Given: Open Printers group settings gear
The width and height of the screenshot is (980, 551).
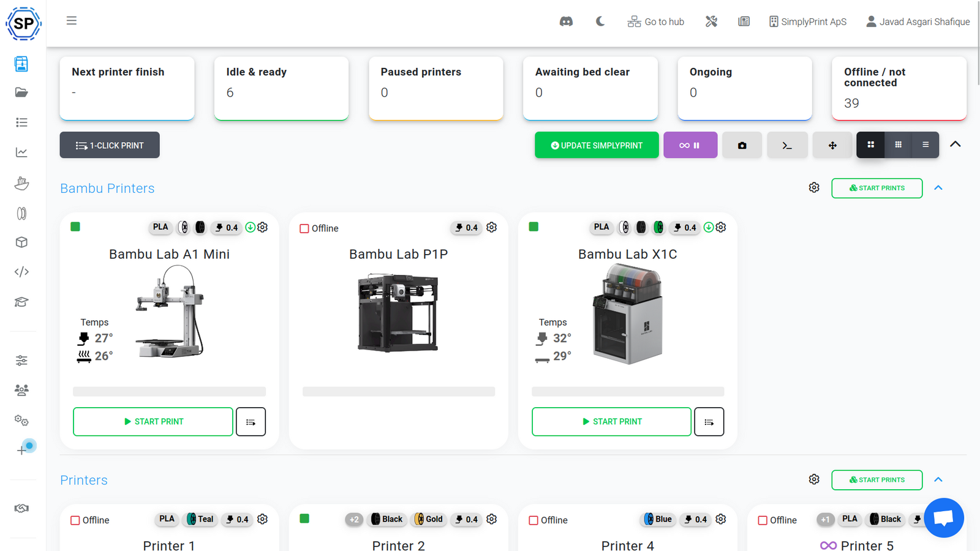Looking at the screenshot, I should [x=814, y=479].
